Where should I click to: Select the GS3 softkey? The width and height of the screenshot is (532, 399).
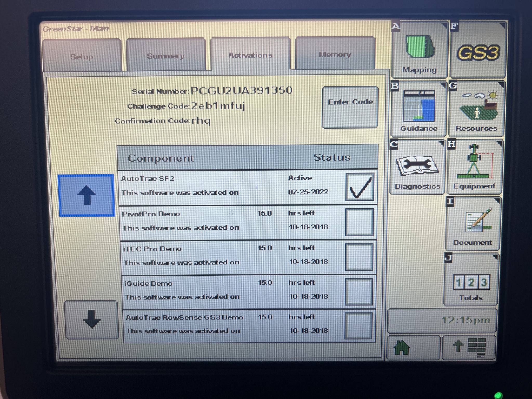[x=478, y=49]
